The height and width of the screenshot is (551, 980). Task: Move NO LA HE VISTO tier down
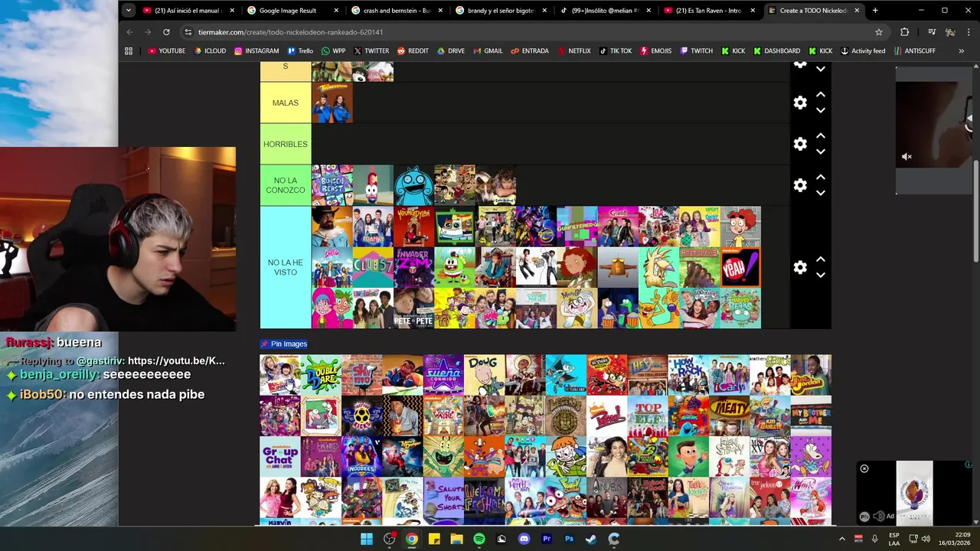[820, 275]
